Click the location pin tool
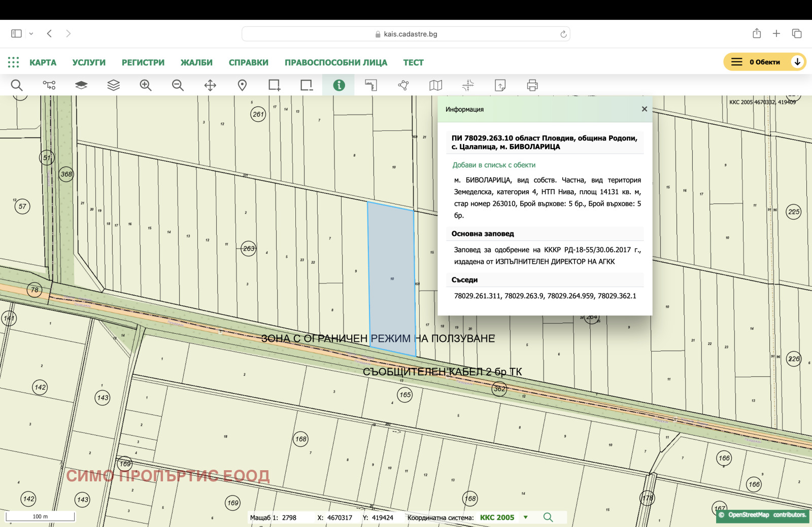The image size is (812, 527). pos(242,85)
